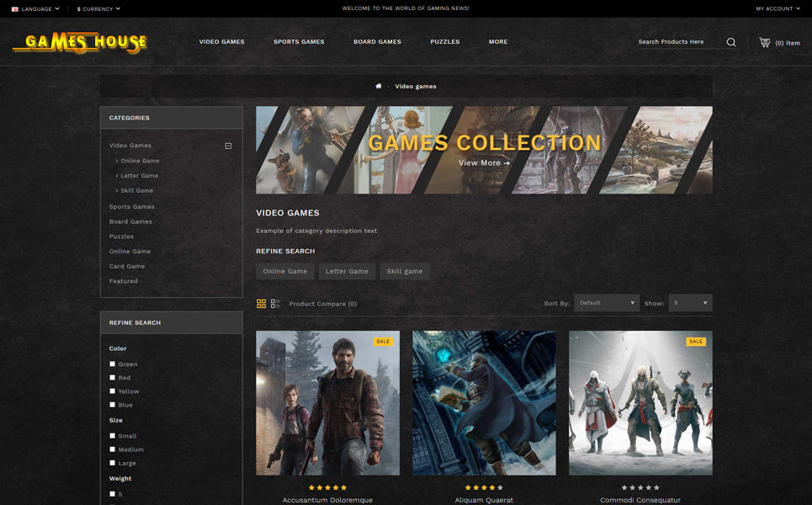Click the View More banner link
This screenshot has height=505, width=812.
(x=484, y=162)
